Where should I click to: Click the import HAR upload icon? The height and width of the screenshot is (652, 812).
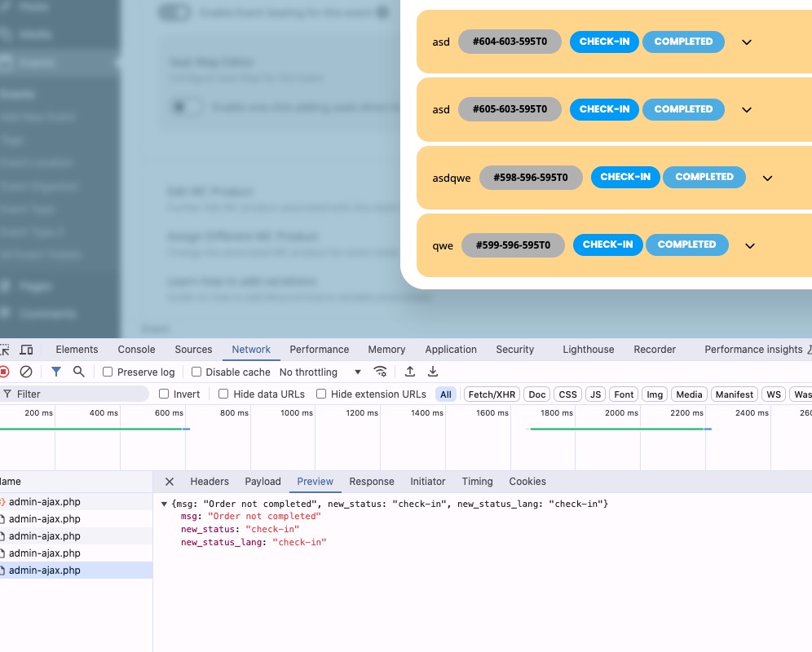coord(409,372)
